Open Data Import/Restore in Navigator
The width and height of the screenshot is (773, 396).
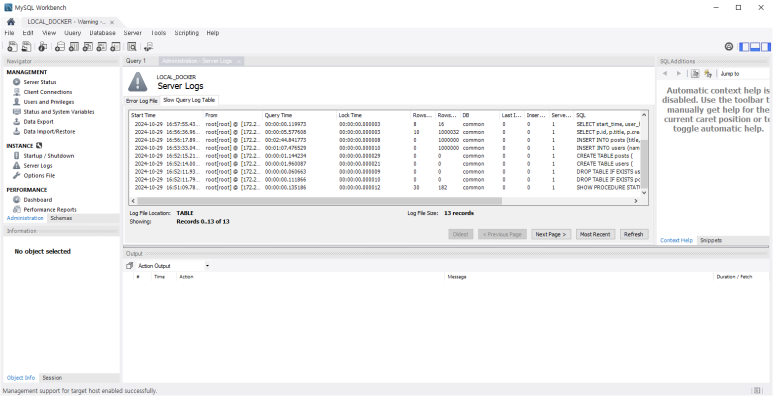(49, 132)
